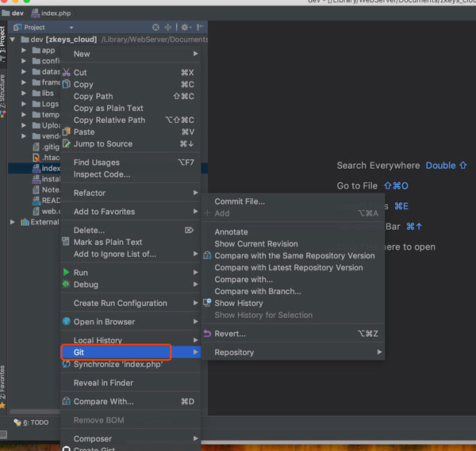Open the Refactor submenu

coord(131,193)
